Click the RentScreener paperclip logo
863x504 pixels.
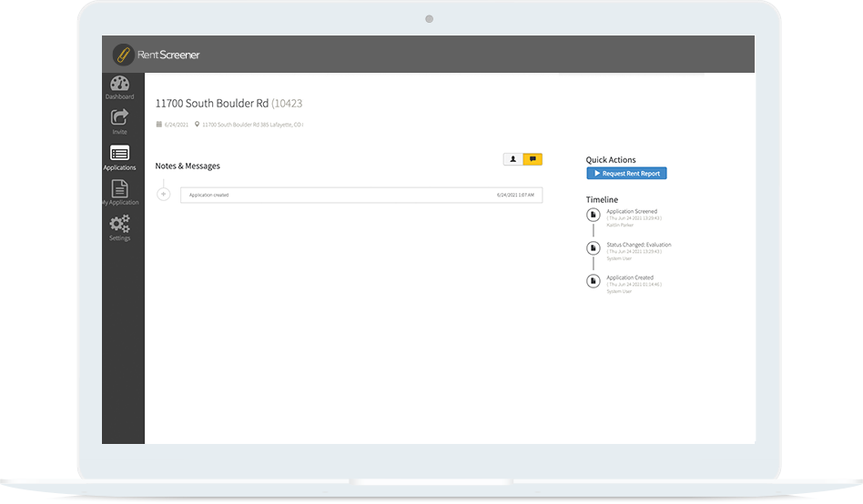123,55
